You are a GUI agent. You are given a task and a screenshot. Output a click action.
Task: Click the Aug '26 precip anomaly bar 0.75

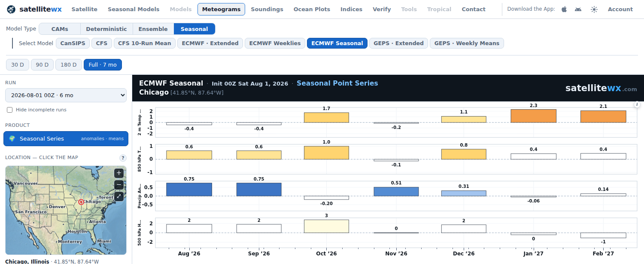click(189, 190)
